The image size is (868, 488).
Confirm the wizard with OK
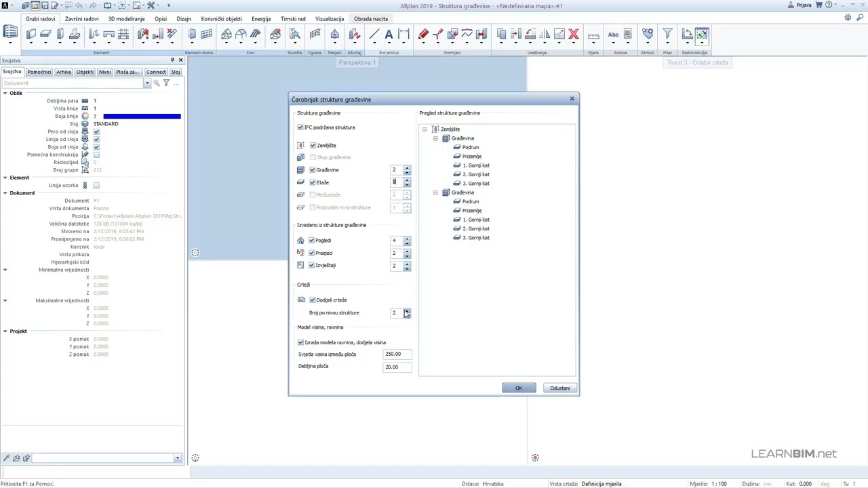(519, 388)
